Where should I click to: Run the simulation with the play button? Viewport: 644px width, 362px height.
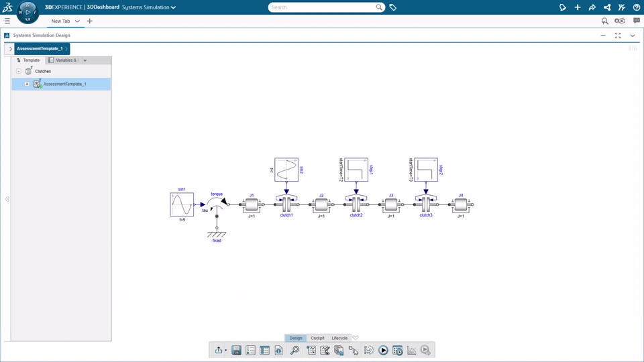pos(383,350)
